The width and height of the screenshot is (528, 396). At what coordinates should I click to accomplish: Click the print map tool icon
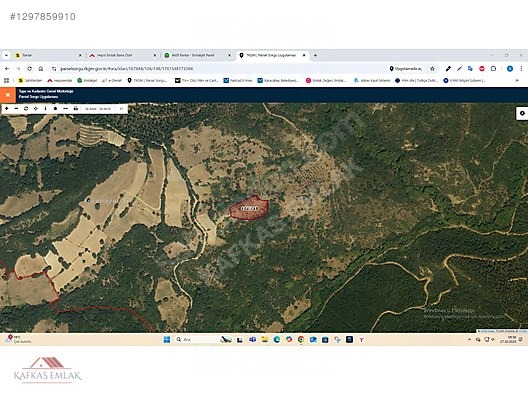click(75, 109)
